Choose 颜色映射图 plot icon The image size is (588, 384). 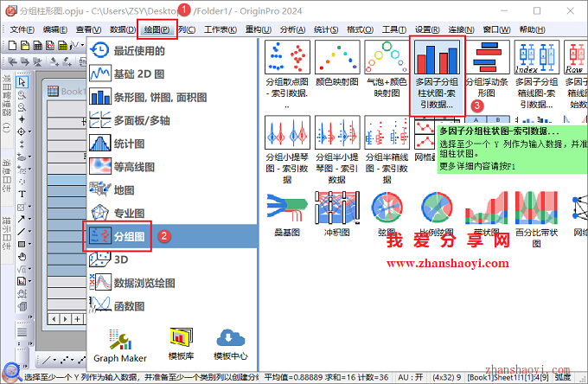(337, 57)
